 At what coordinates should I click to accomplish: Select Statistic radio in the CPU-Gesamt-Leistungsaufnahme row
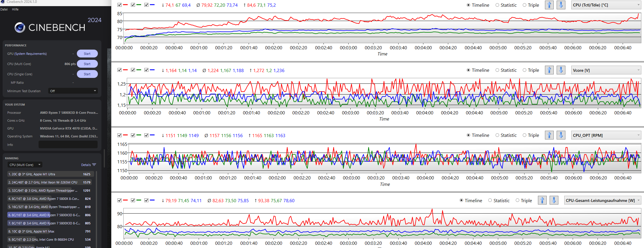[x=490, y=200]
